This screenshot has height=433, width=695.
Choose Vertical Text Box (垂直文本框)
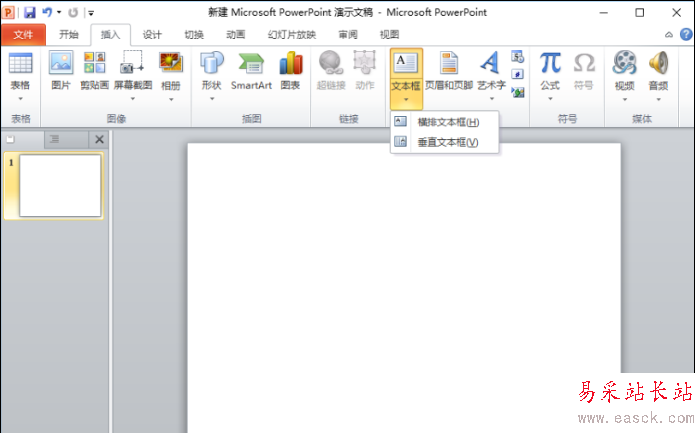tap(445, 142)
